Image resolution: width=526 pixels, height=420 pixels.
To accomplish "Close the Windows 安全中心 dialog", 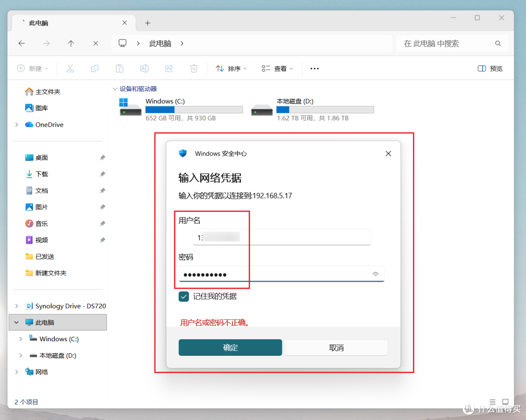I will point(388,153).
